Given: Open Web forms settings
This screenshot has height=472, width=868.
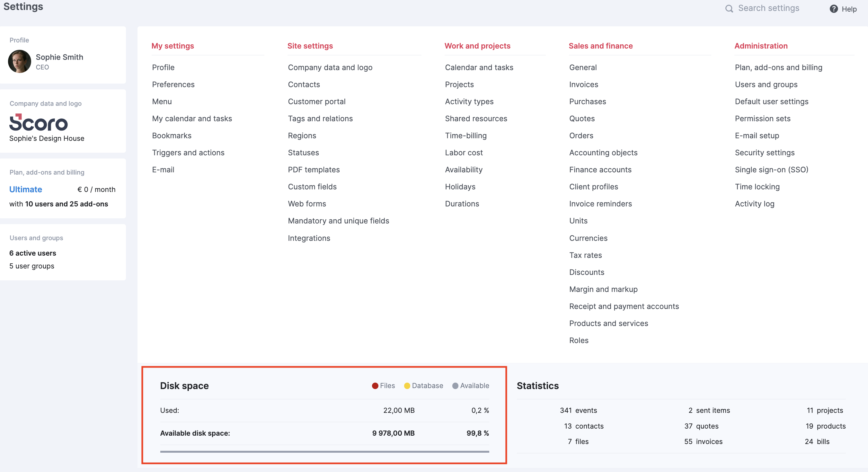Looking at the screenshot, I should click(307, 204).
